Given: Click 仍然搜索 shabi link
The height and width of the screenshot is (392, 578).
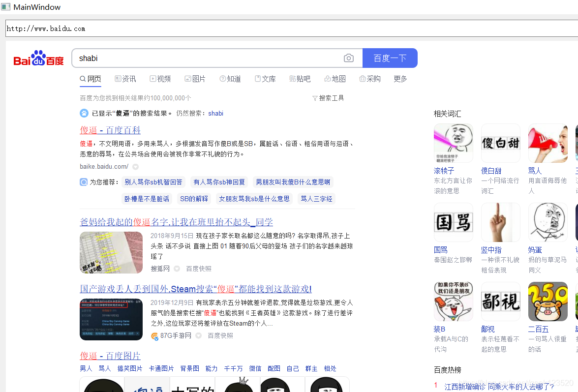Looking at the screenshot, I should pyautogui.click(x=215, y=114).
